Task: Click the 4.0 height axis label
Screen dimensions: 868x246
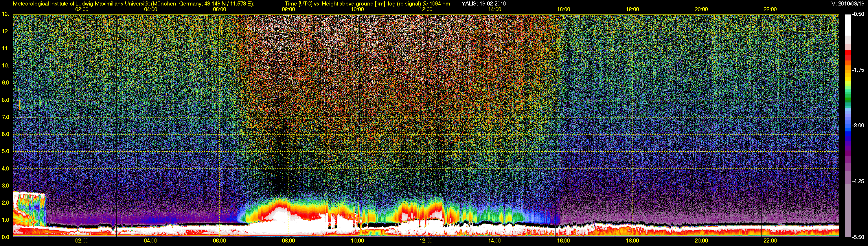Action: click(5, 168)
